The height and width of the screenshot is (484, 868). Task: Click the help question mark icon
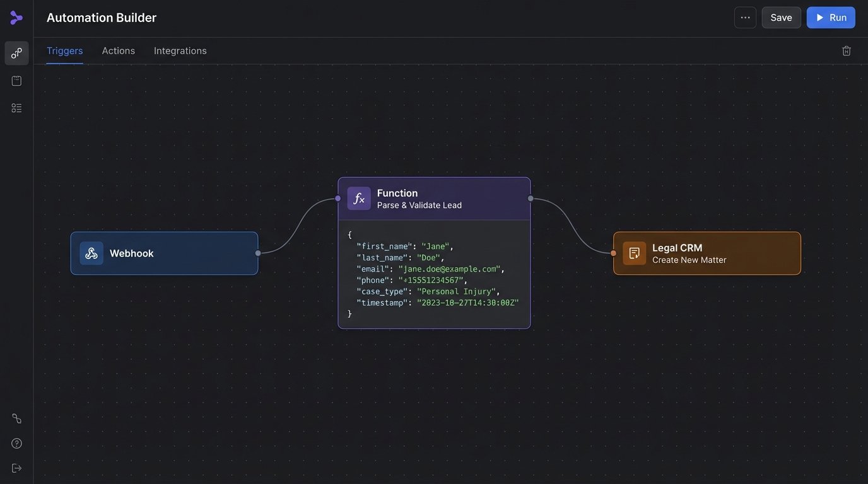point(16,444)
